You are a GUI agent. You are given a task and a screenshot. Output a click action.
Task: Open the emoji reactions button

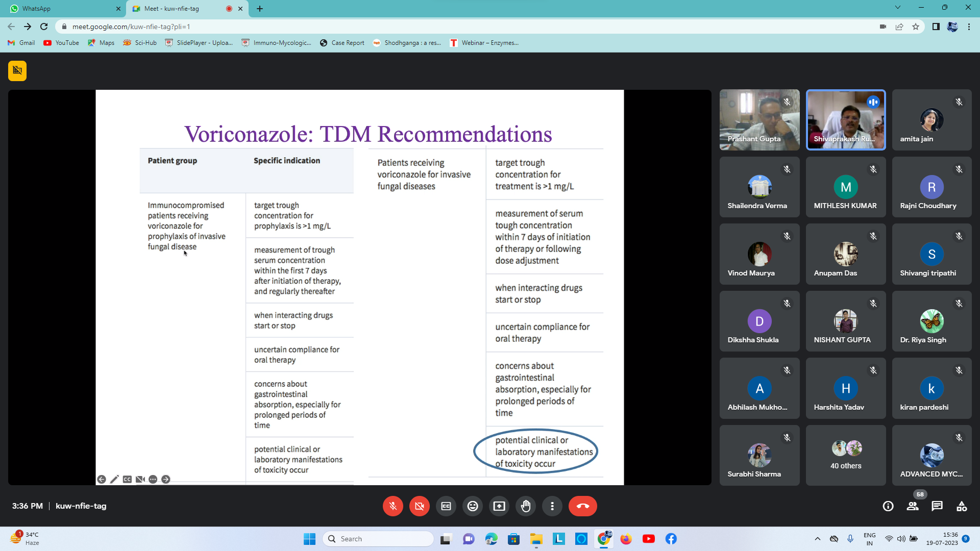coord(473,506)
